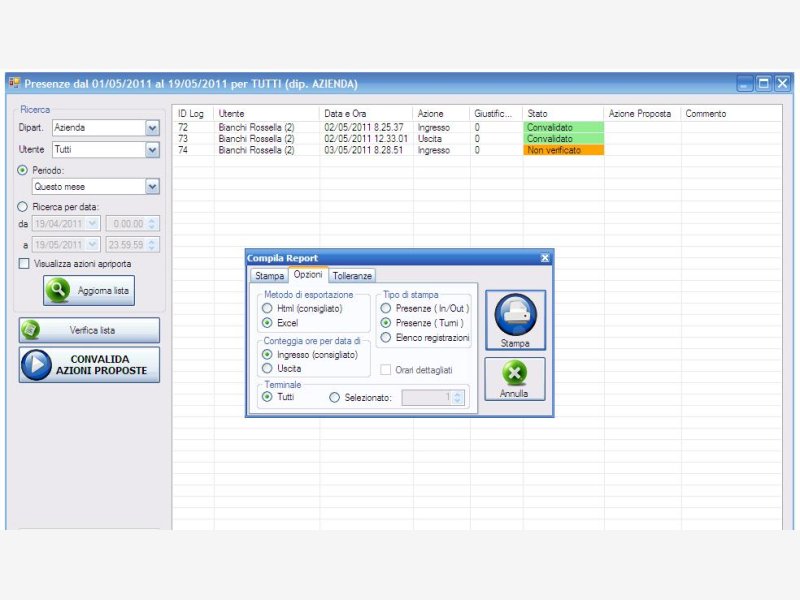The image size is (800, 600).
Task: Maximize the Presenze window
Action: [x=763, y=83]
